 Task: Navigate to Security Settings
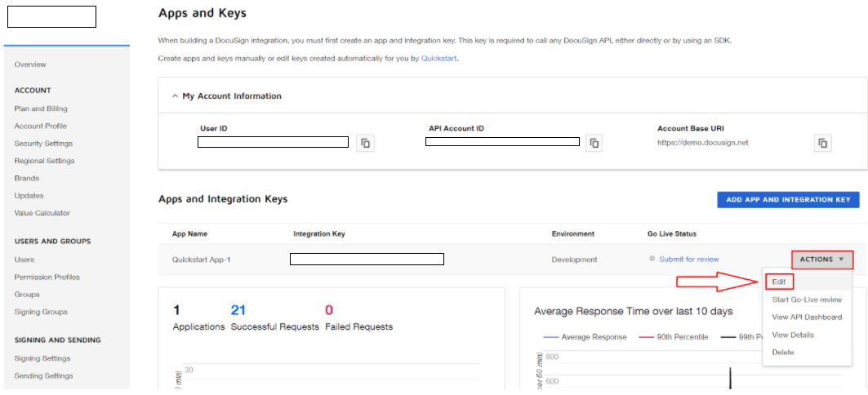click(x=43, y=144)
